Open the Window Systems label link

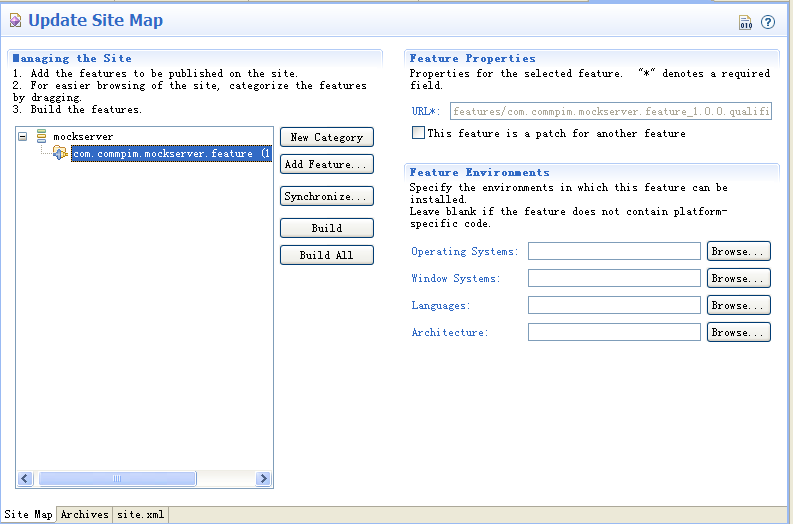tap(455, 278)
